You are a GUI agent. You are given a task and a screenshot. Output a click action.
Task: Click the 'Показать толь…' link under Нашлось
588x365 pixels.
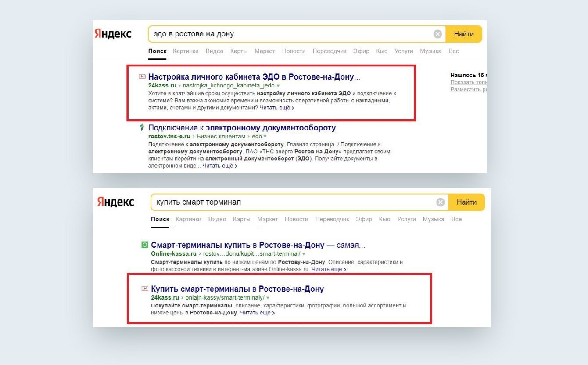coord(468,83)
